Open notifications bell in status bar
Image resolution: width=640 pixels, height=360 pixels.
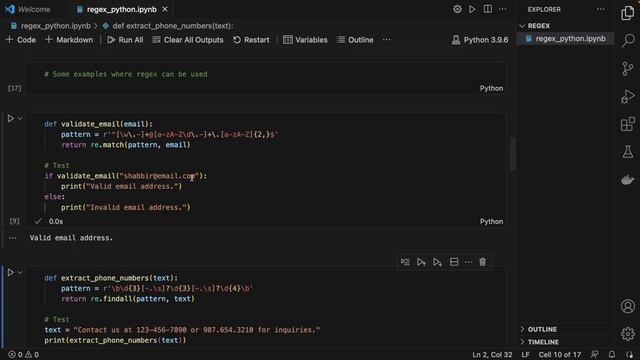[x=611, y=354]
